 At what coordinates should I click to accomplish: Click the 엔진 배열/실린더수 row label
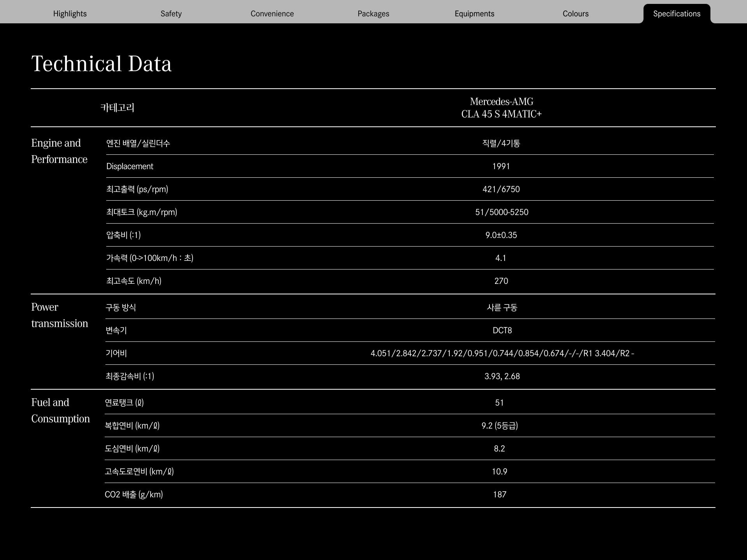(x=138, y=143)
